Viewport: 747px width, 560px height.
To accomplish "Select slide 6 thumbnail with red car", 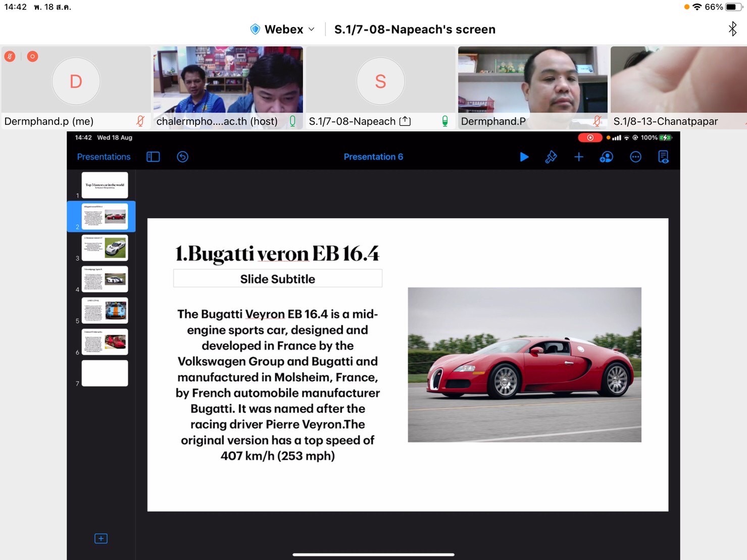I will (105, 341).
